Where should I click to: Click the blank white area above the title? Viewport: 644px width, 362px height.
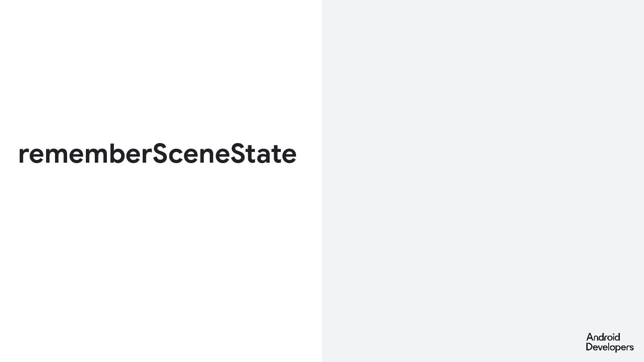pyautogui.click(x=161, y=67)
